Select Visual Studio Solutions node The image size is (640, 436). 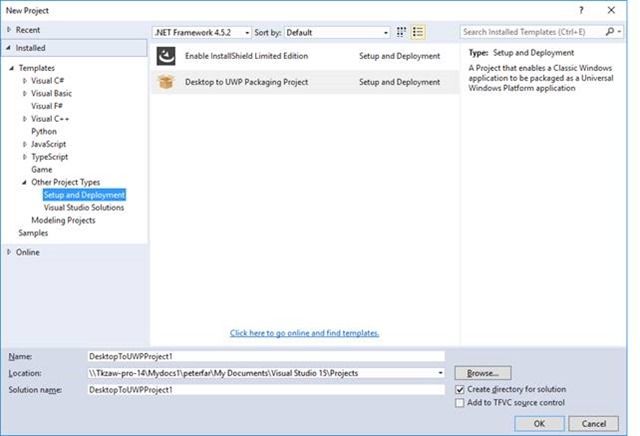click(84, 207)
